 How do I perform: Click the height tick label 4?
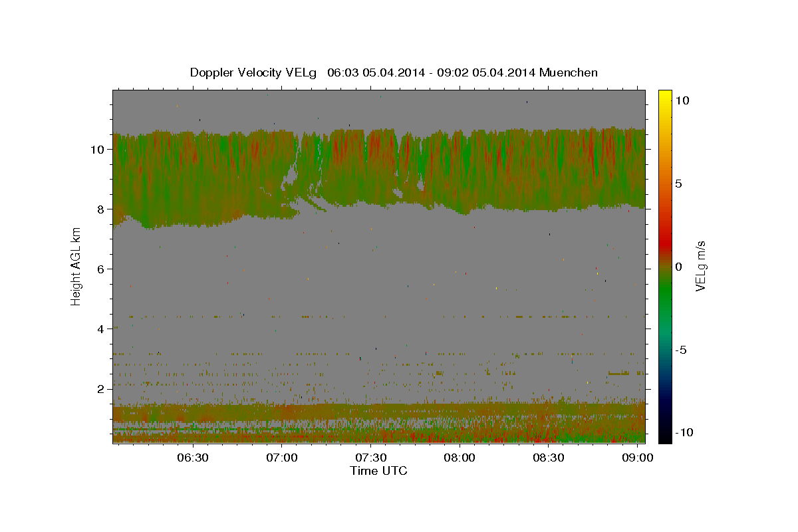tap(102, 329)
